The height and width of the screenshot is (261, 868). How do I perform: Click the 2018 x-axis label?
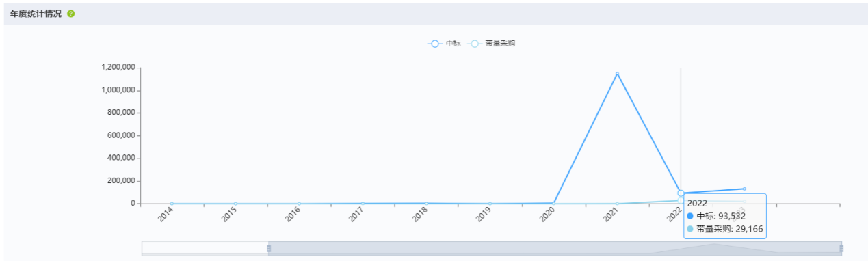[420, 215]
